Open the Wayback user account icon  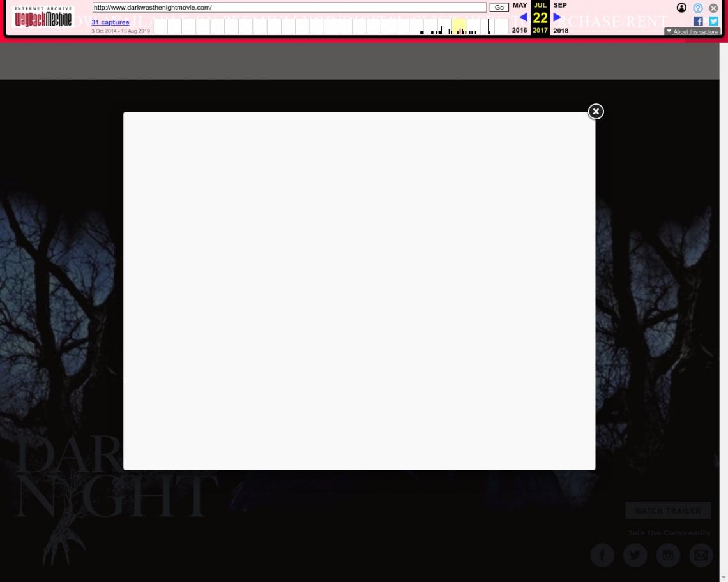pyautogui.click(x=681, y=8)
